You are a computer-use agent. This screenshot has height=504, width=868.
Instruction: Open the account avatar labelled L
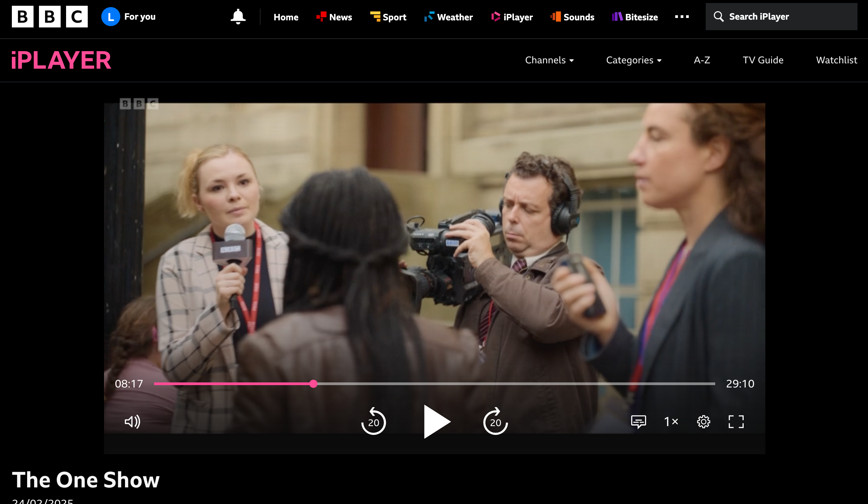[110, 17]
